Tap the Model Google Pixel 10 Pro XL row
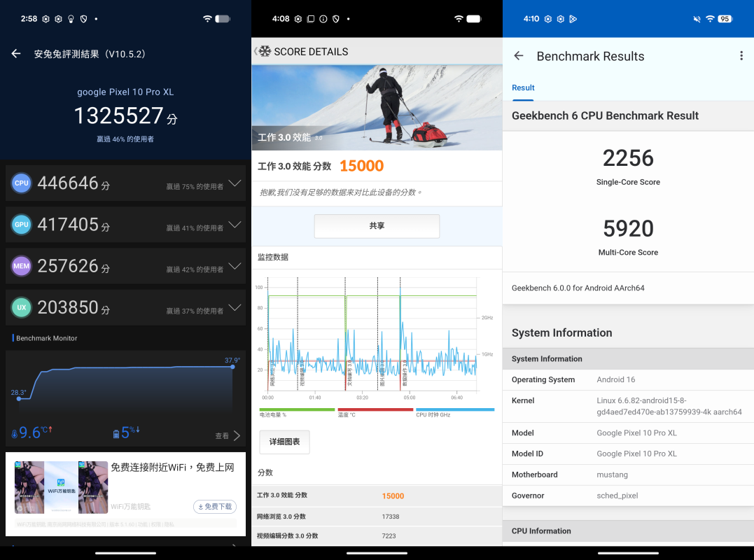Image resolution: width=754 pixels, height=560 pixels. coord(628,433)
